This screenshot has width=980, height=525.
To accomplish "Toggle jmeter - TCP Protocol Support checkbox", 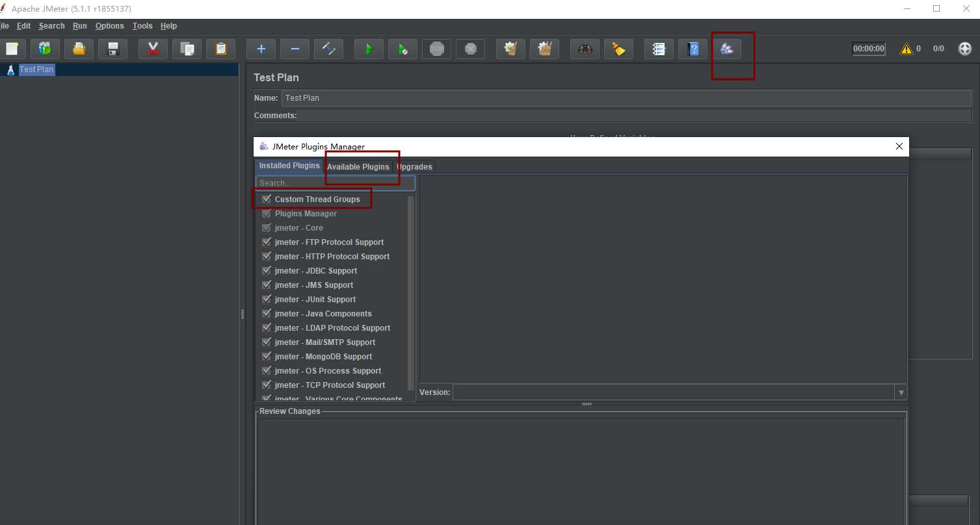I will pyautogui.click(x=267, y=385).
